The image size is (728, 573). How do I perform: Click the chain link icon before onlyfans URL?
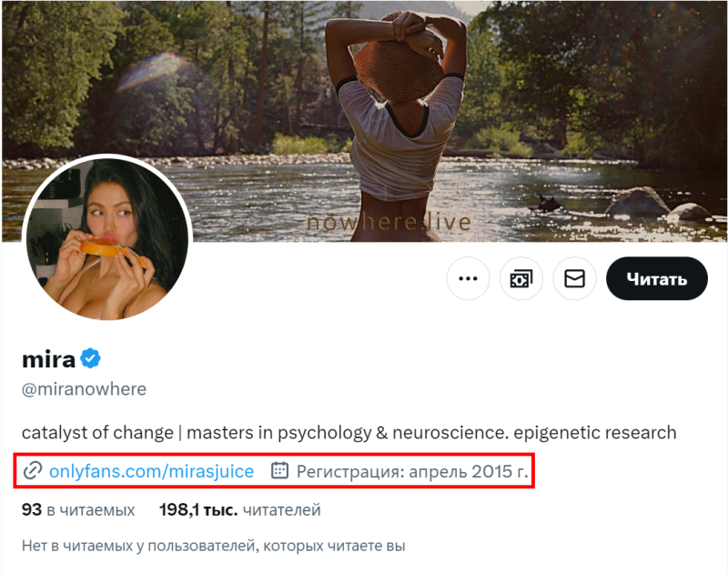(33, 470)
